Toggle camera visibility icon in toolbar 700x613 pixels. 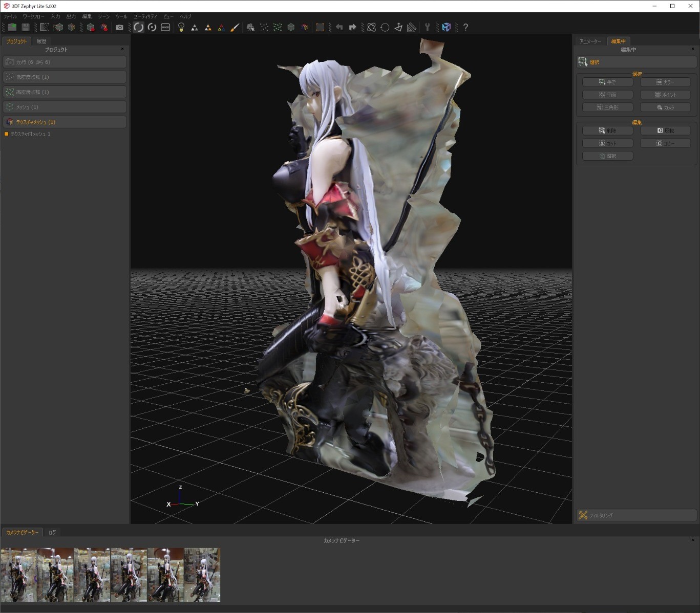point(250,27)
